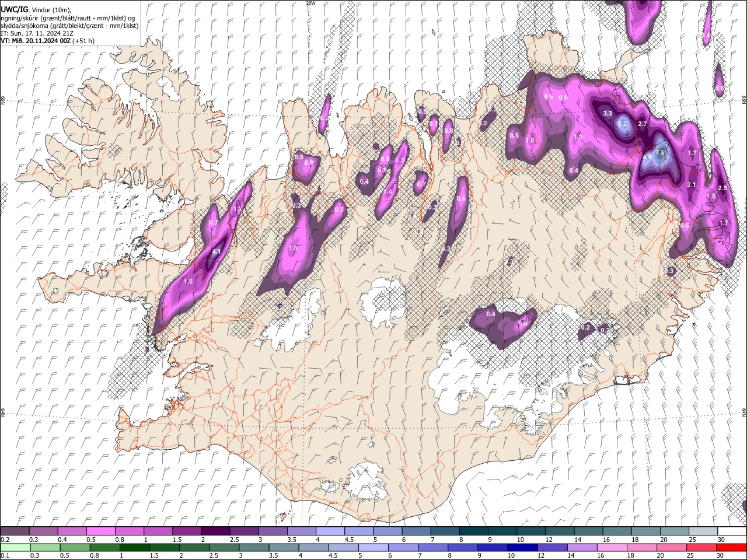Click the snow scale label 0.2
747x560 pixels.
5,540
